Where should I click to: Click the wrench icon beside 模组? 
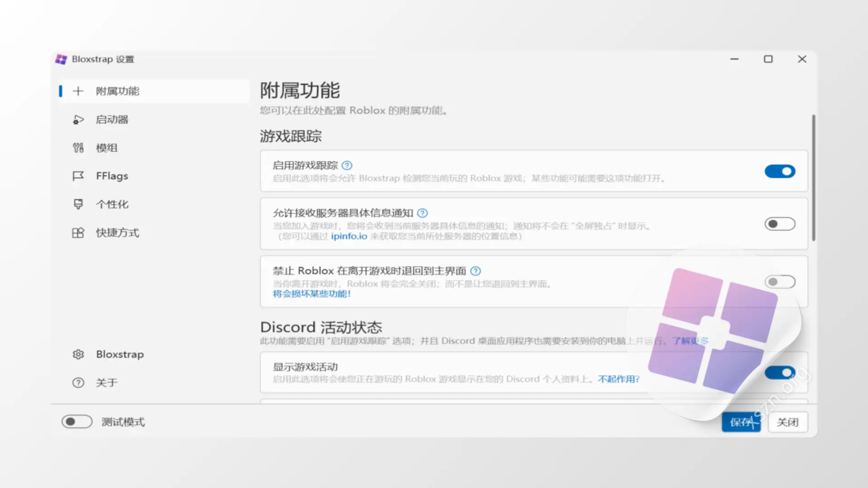[78, 148]
